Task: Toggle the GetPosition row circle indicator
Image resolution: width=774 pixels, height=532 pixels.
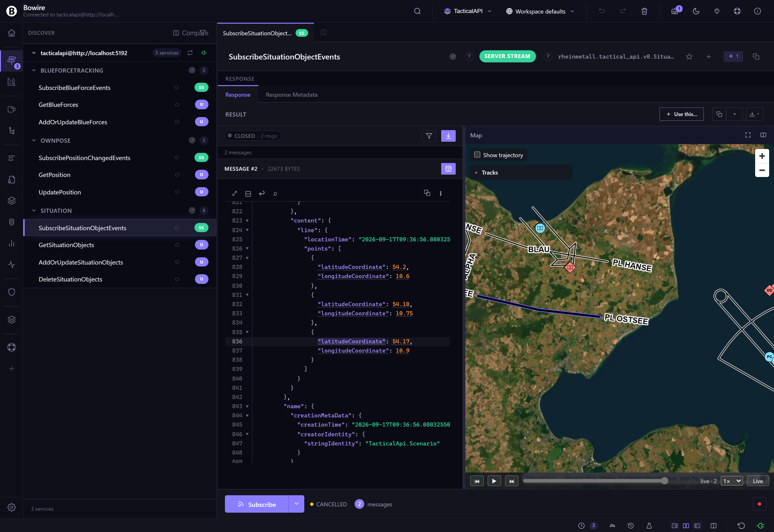Action: pos(177,175)
